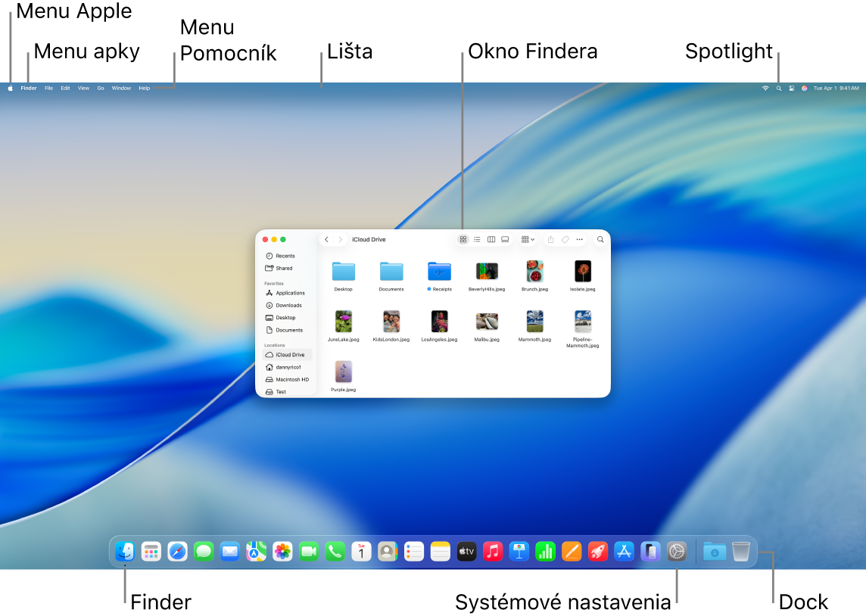Open the grouping options dropdown in the toolbar
The height and width of the screenshot is (616, 866).
(x=527, y=239)
